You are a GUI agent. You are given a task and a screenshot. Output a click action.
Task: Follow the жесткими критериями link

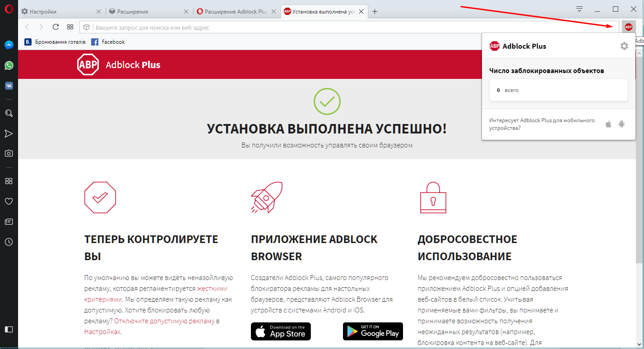pyautogui.click(x=156, y=294)
